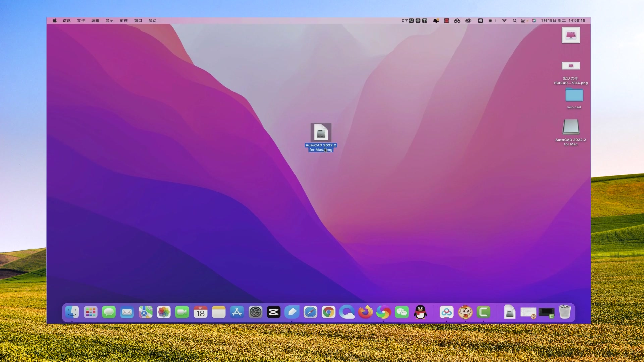Restore minimized dark Camtasia window in Dock
The height and width of the screenshot is (362, 644).
546,313
